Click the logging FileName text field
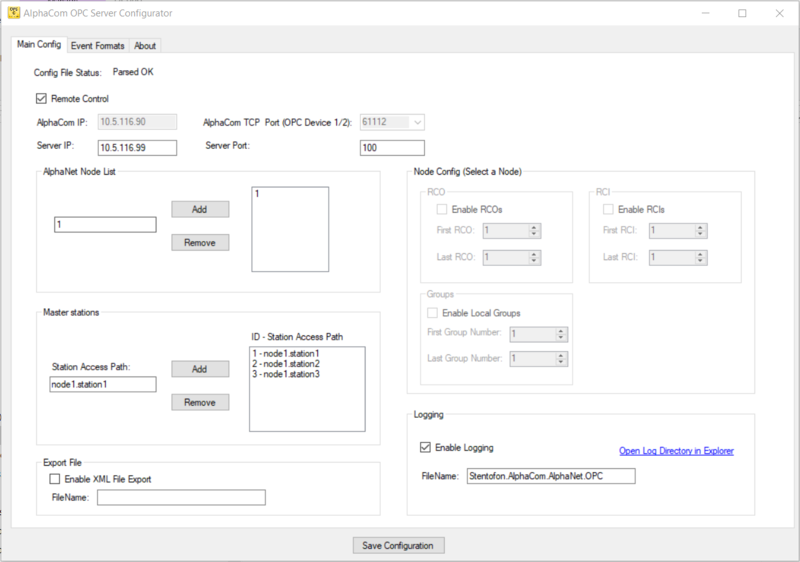Screen dimensions: 800x562 (550, 476)
